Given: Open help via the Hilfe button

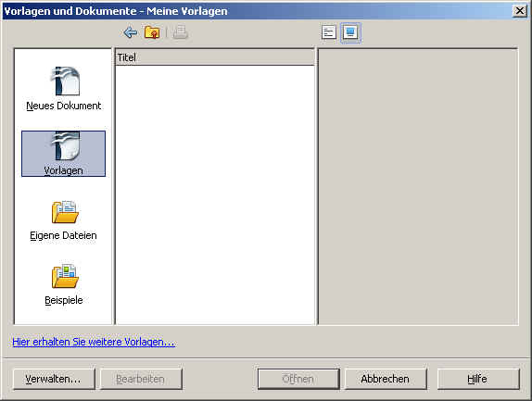Looking at the screenshot, I should pyautogui.click(x=478, y=379).
